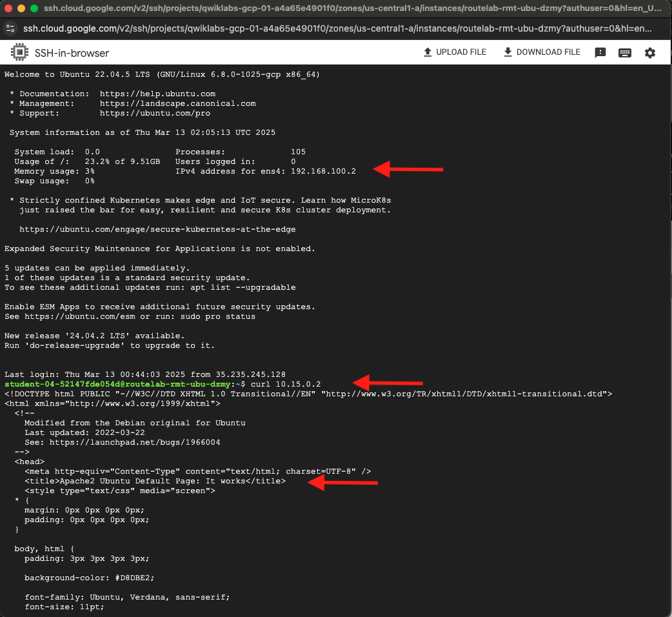
Task: Click the 'Last updated: 2022-03-22' comment line
Action: click(x=85, y=432)
